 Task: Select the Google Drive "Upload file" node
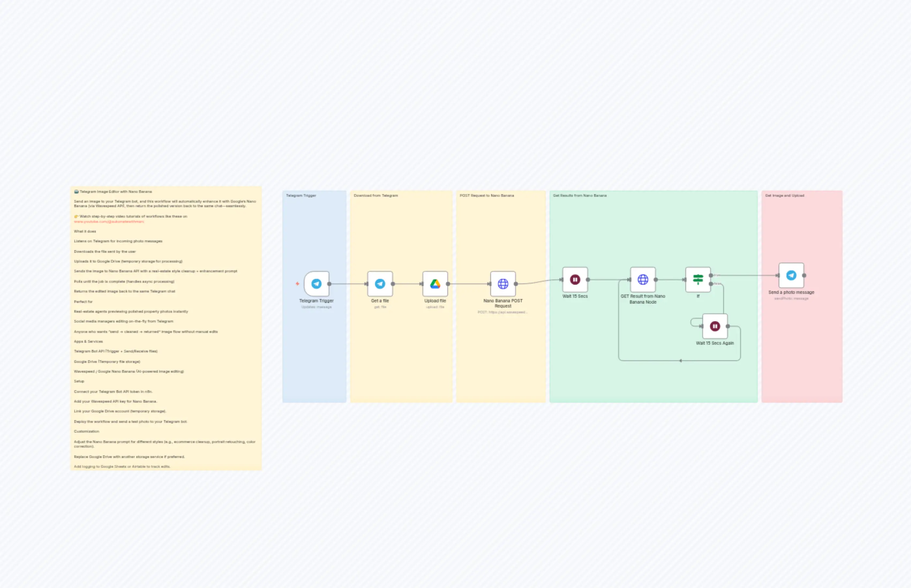pyautogui.click(x=435, y=284)
